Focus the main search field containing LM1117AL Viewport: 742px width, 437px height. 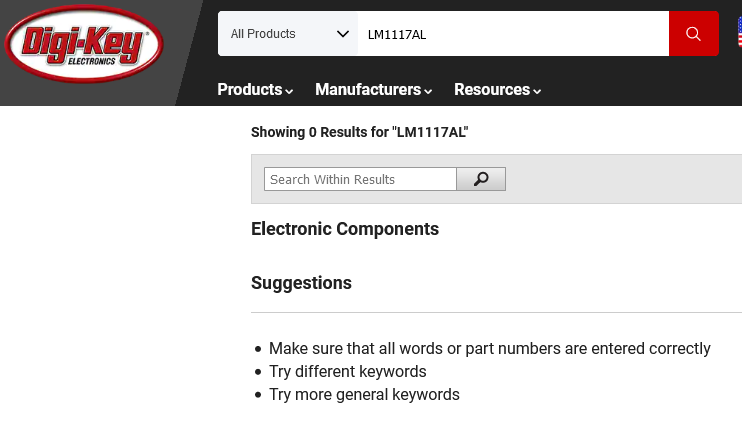coord(513,34)
